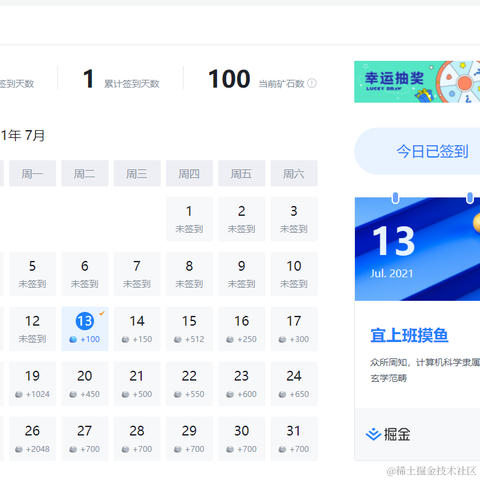Click the 周三 weekday header
Screen dimensions: 480x480
pos(137,173)
